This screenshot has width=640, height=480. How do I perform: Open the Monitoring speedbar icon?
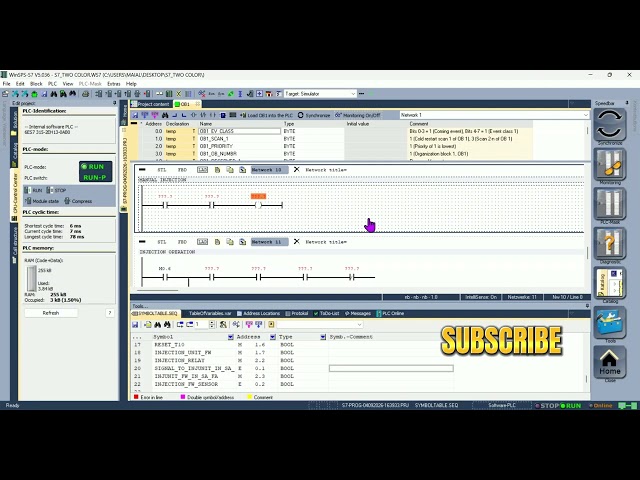[x=609, y=164]
